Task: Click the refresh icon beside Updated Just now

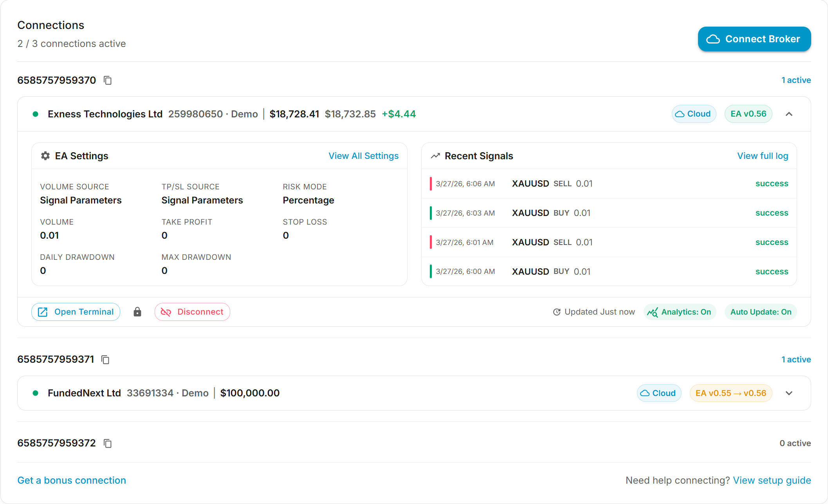Action: [557, 312]
